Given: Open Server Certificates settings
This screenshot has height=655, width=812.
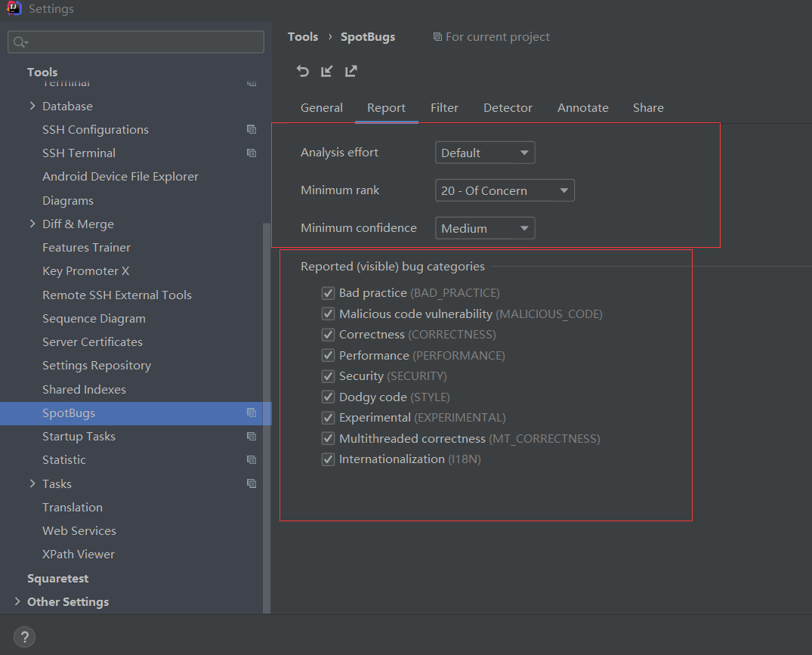Looking at the screenshot, I should pos(92,341).
